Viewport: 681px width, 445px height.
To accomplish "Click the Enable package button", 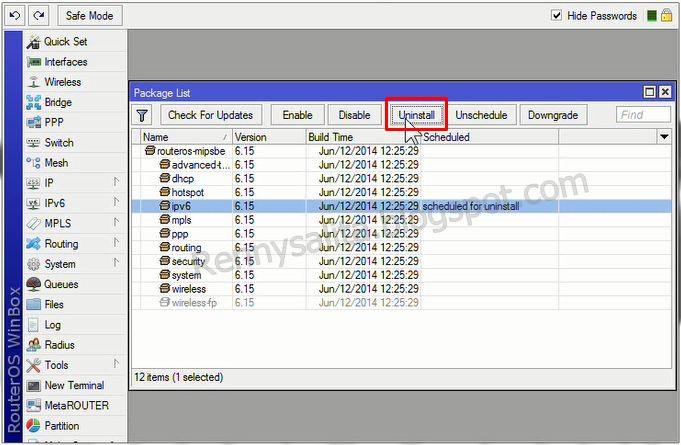I will [x=298, y=115].
